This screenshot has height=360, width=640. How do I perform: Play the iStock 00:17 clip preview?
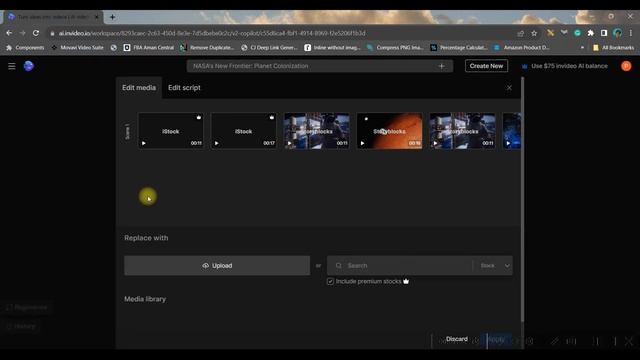click(x=216, y=143)
